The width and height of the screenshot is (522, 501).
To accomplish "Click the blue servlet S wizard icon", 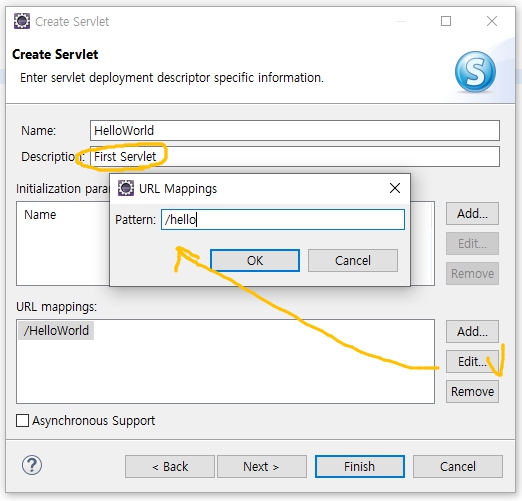I will pos(475,72).
